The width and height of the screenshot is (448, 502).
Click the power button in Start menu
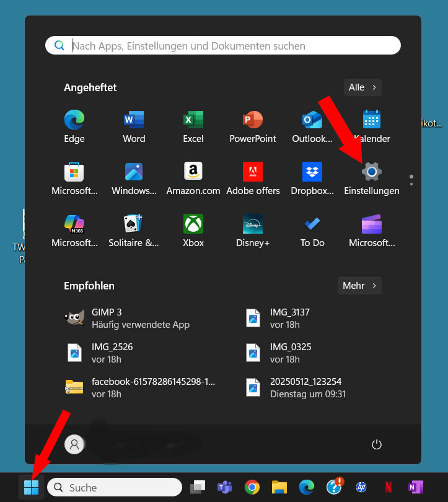coord(377,444)
